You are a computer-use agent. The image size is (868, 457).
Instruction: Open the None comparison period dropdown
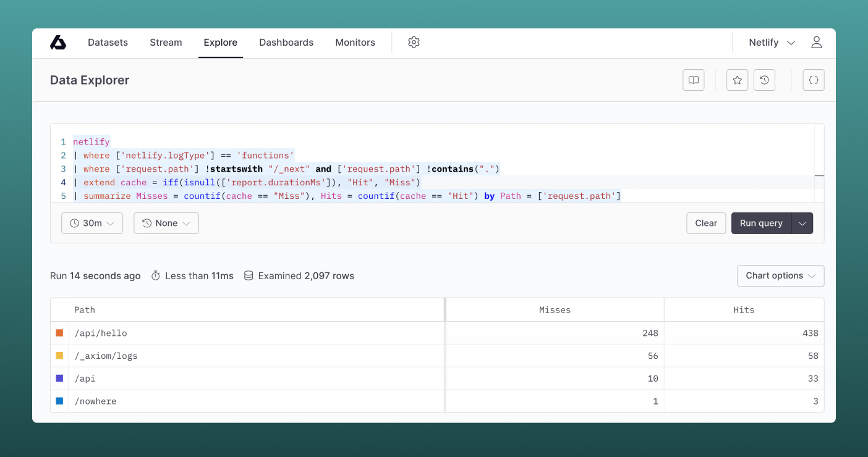click(166, 224)
